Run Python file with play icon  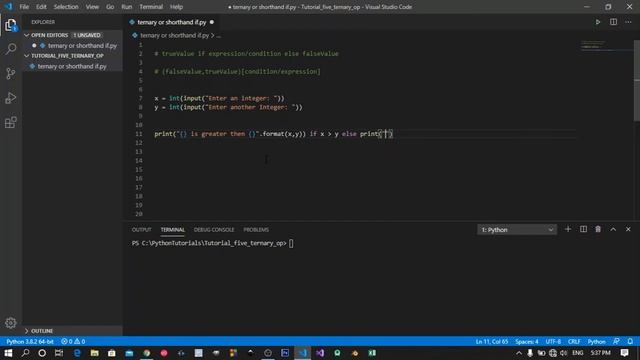598,22
